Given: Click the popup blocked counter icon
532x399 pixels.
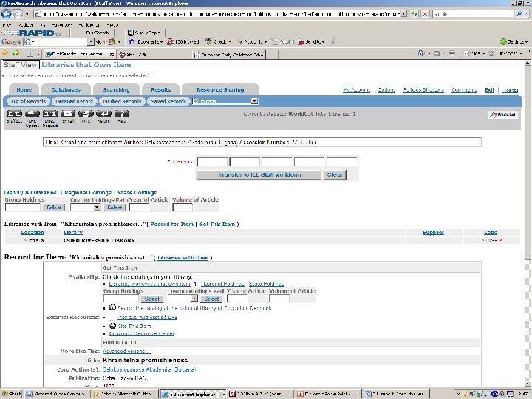Looking at the screenshot, I should click(x=171, y=41).
